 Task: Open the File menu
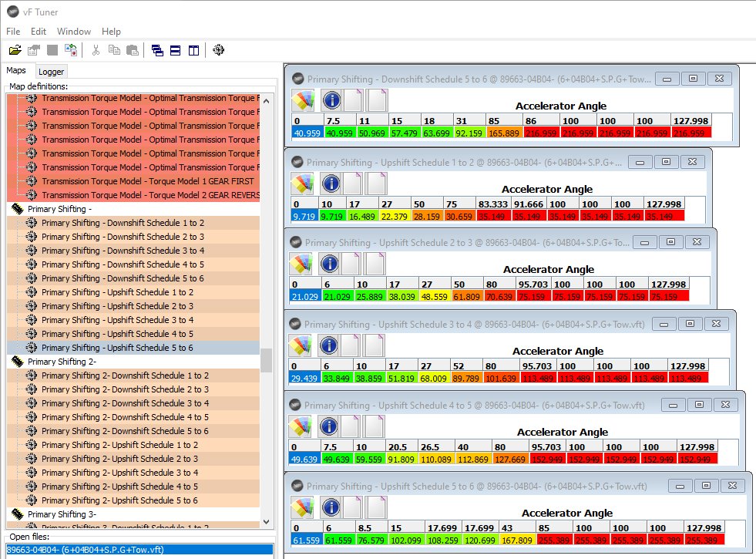tap(13, 32)
